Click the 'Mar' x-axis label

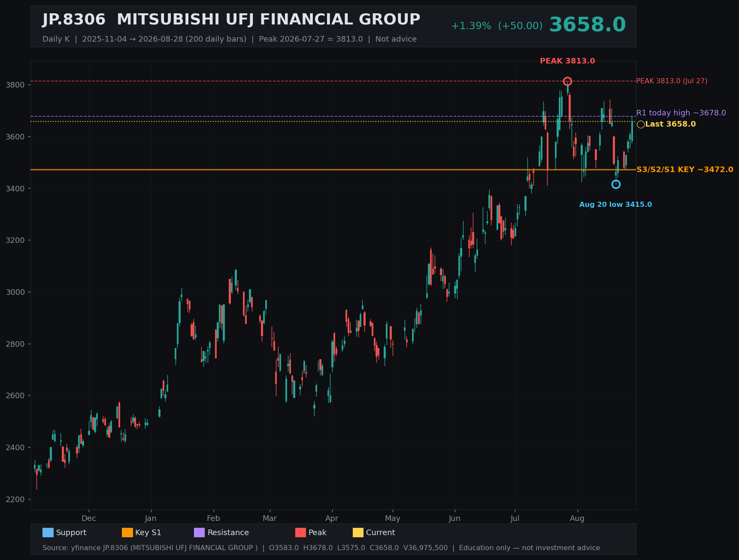[x=270, y=518]
